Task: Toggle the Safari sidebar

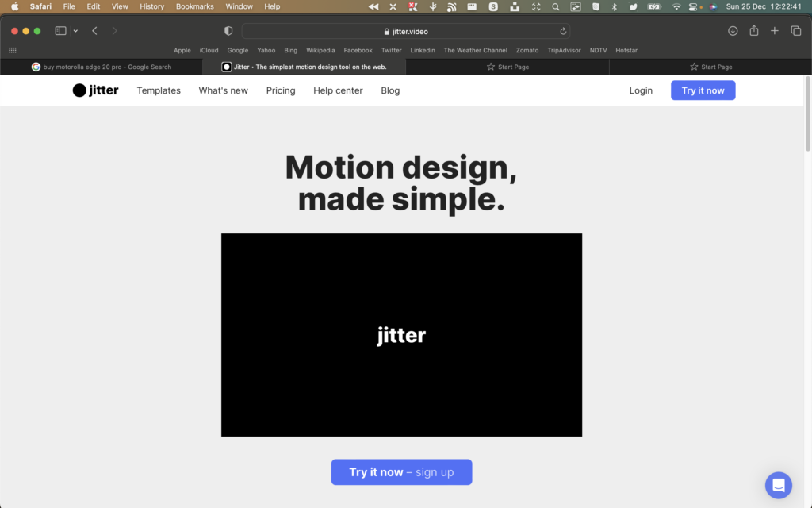Action: 59,30
